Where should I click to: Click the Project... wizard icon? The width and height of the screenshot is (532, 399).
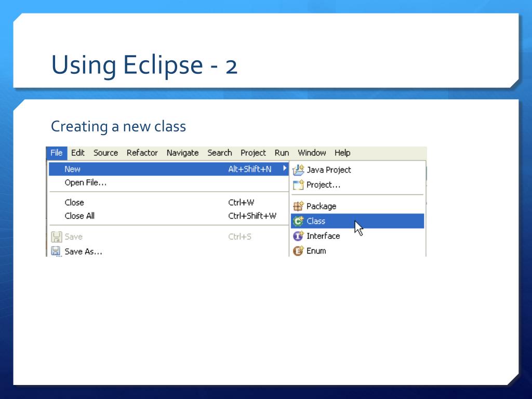298,185
